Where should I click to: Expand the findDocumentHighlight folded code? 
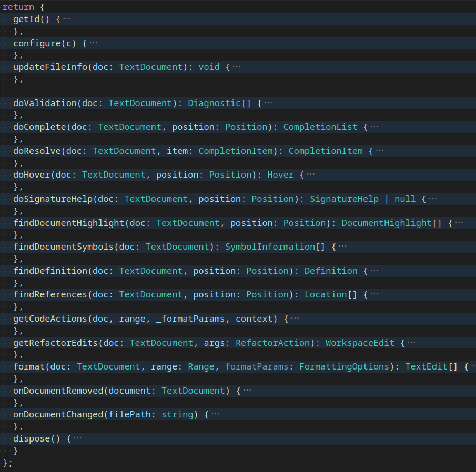pyautogui.click(x=460, y=222)
